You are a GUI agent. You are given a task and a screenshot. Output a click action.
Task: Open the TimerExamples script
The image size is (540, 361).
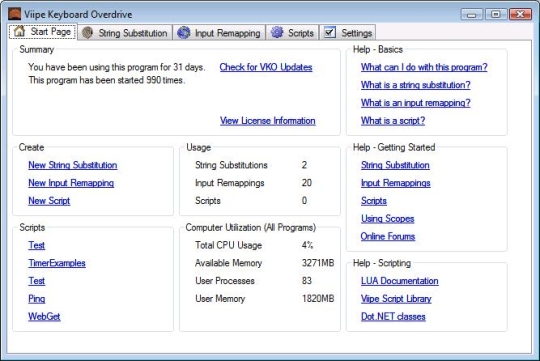[57, 263]
